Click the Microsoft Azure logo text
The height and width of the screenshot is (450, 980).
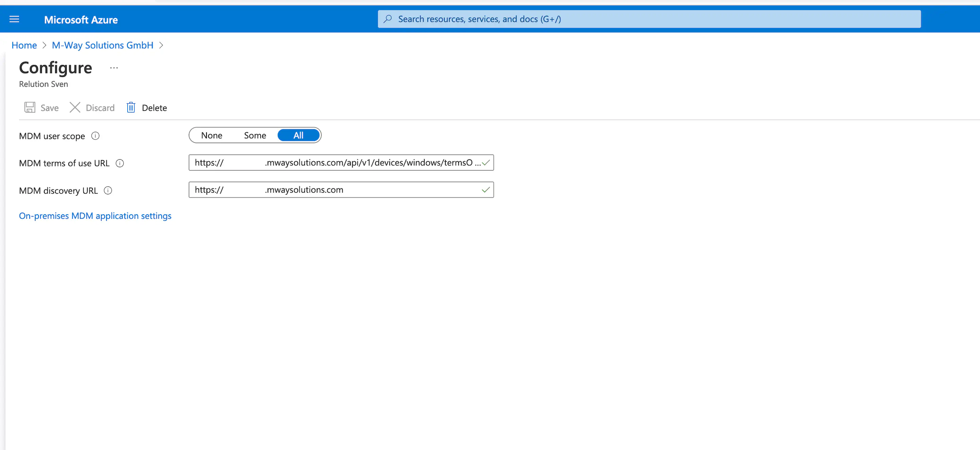click(81, 20)
